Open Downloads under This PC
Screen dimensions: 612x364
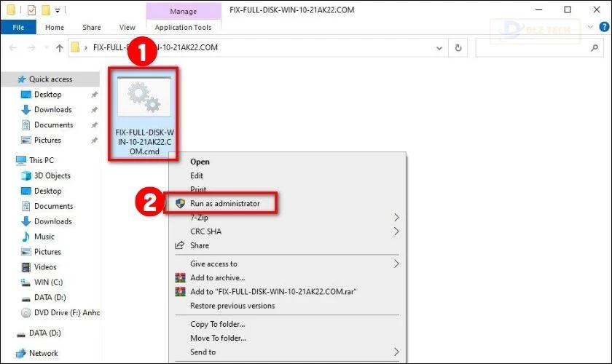[52, 221]
